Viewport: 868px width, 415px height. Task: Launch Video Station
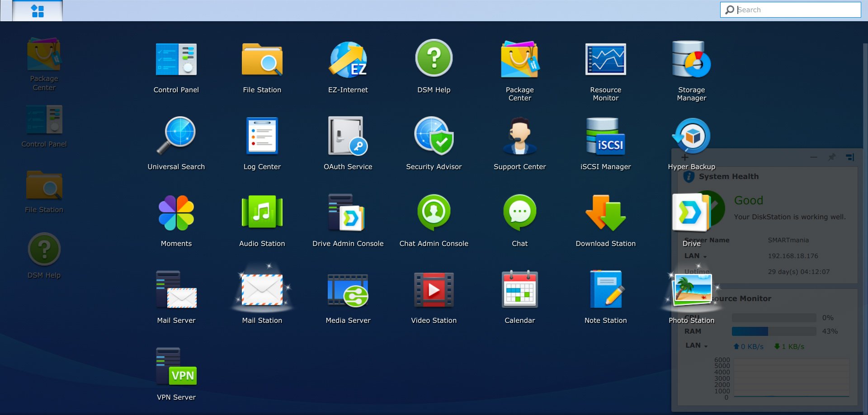434,290
